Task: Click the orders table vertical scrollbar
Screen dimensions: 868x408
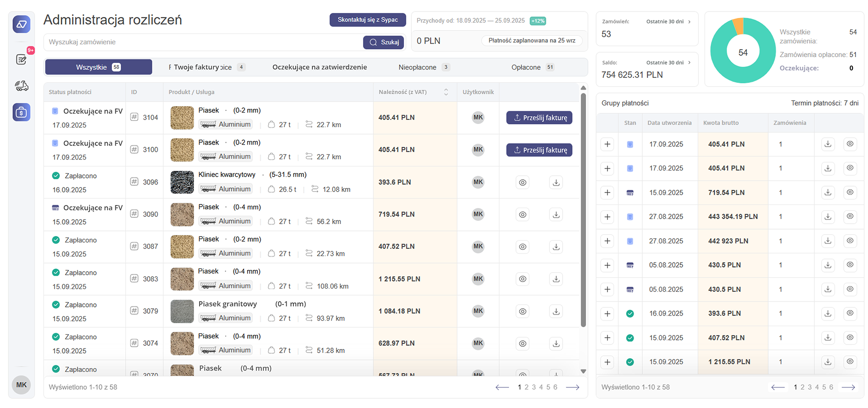Action: tap(583, 210)
